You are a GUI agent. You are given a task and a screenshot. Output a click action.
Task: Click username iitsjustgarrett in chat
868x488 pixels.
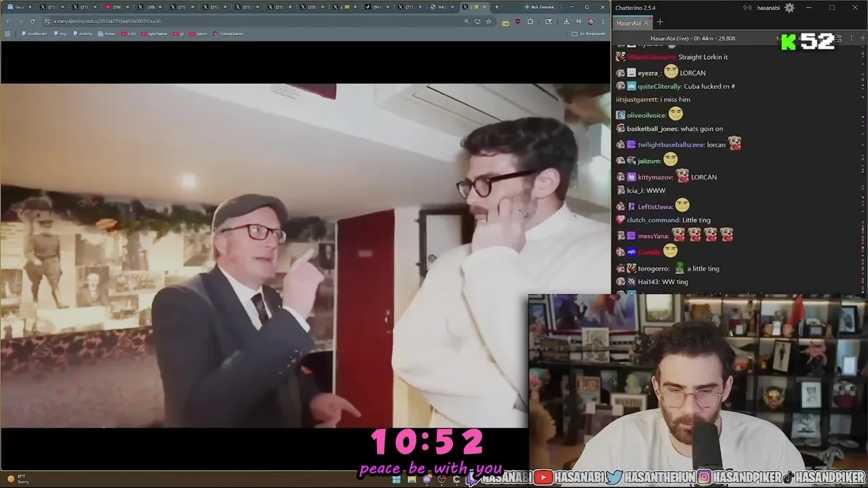pos(637,100)
